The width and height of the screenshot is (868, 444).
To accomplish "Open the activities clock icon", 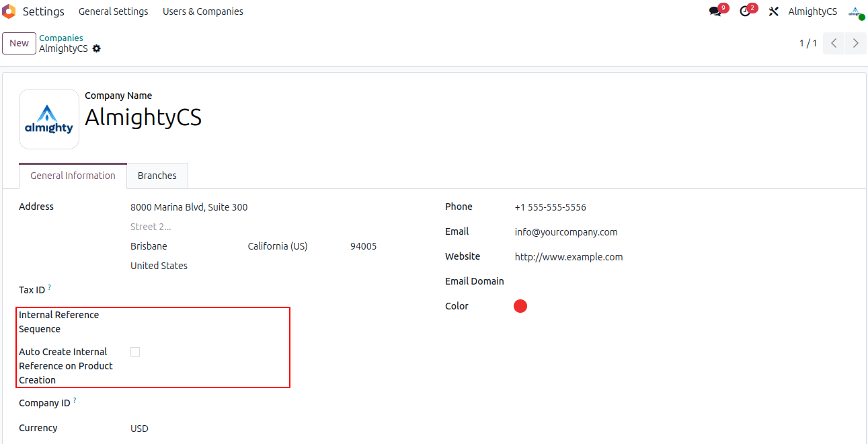I will (745, 11).
